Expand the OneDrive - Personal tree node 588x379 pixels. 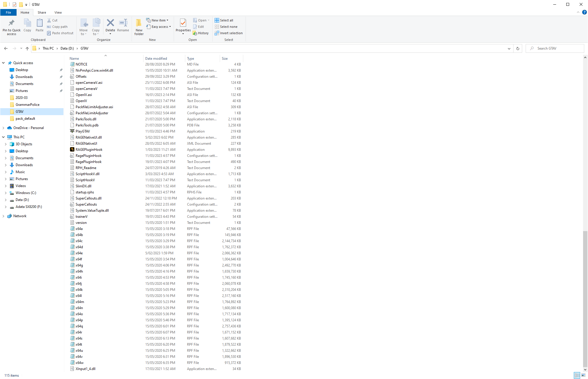tap(3, 128)
